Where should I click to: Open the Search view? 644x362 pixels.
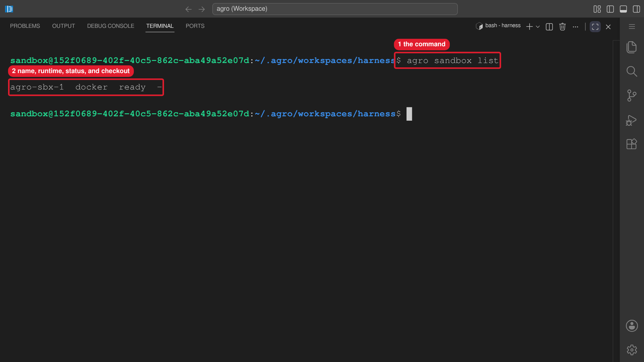tap(632, 71)
